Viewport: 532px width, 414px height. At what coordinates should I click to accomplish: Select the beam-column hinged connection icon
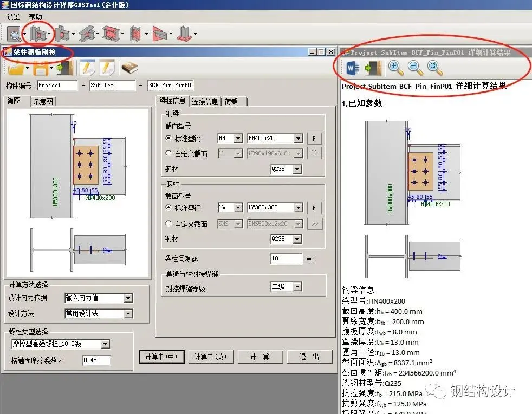tap(62, 34)
